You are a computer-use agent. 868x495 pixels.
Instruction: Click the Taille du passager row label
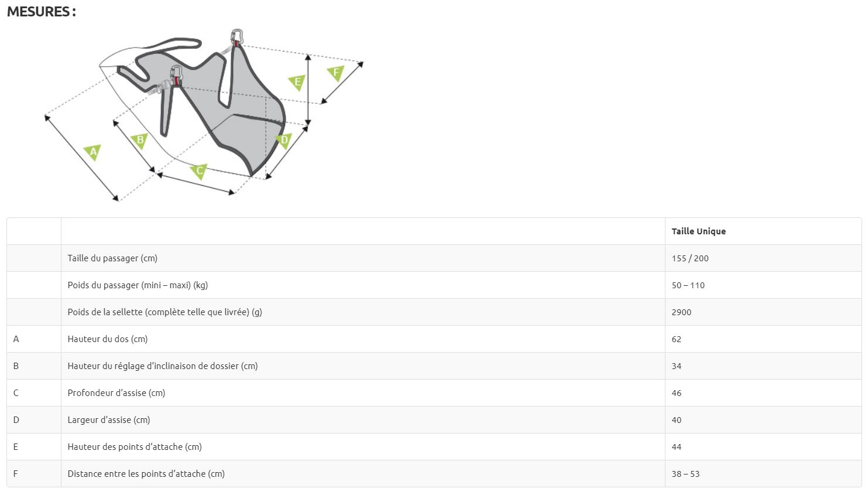coord(112,258)
